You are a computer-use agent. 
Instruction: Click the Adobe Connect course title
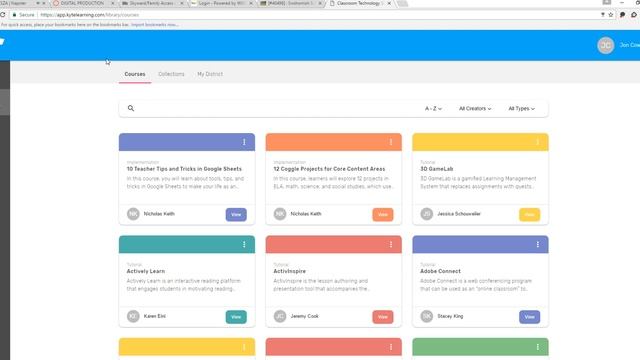(x=440, y=271)
